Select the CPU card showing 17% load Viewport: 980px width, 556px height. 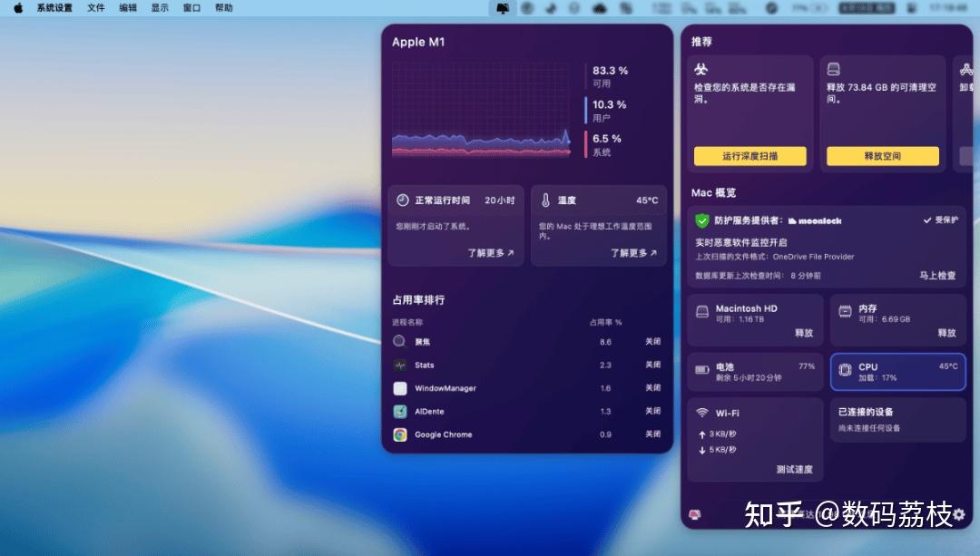(898, 372)
